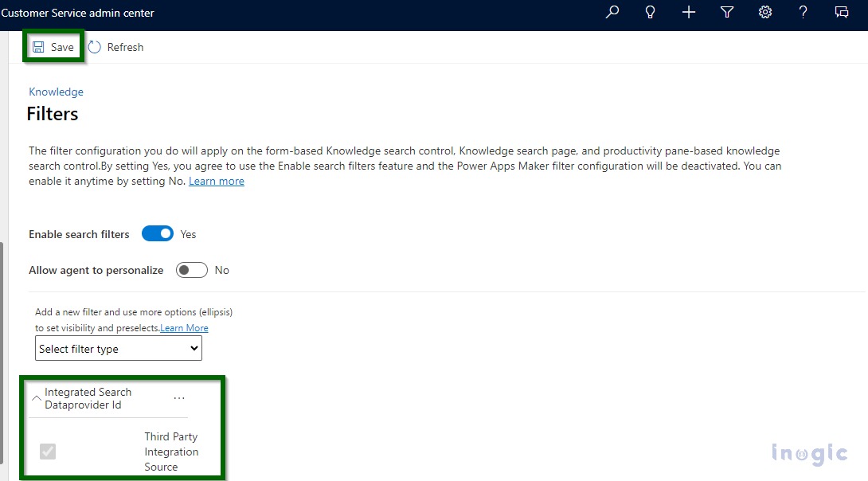The height and width of the screenshot is (481, 868).
Task: Enable Allow agent to personalize toggle
Action: [192, 270]
